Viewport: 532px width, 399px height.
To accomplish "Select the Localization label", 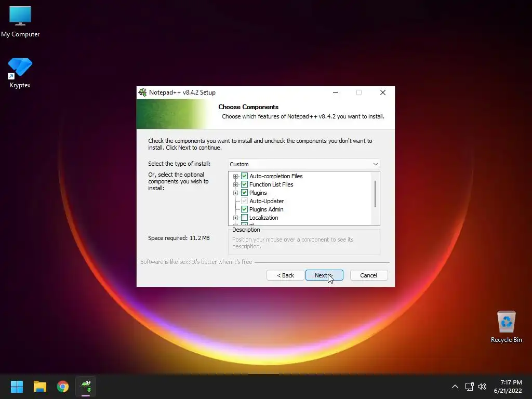I will 263,218.
